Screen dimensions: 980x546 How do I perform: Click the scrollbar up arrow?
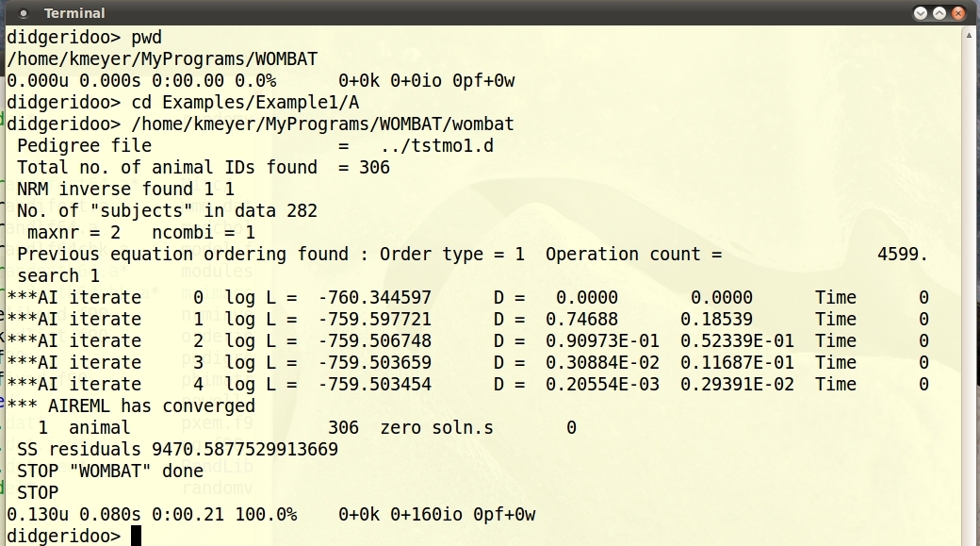(x=971, y=35)
